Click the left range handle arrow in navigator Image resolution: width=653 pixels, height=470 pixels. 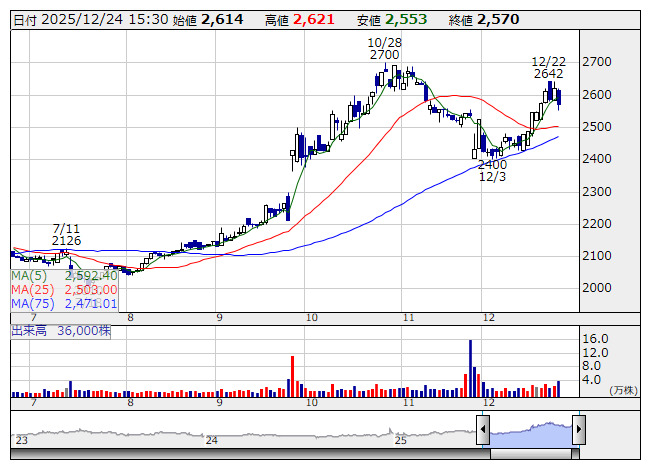pos(483,431)
